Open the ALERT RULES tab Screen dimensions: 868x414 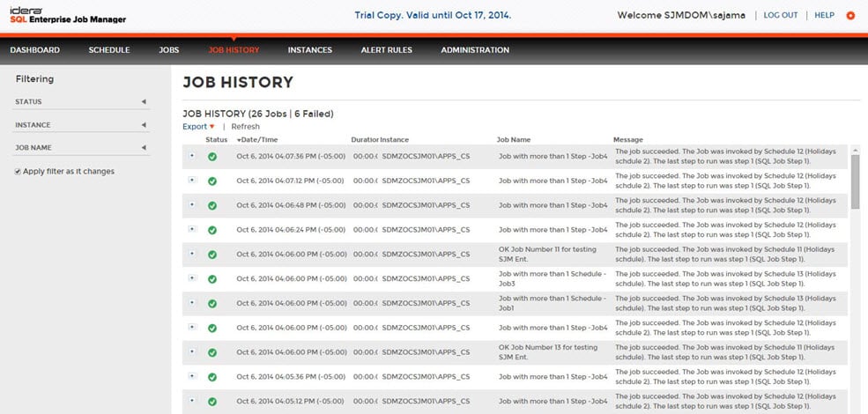(386, 50)
